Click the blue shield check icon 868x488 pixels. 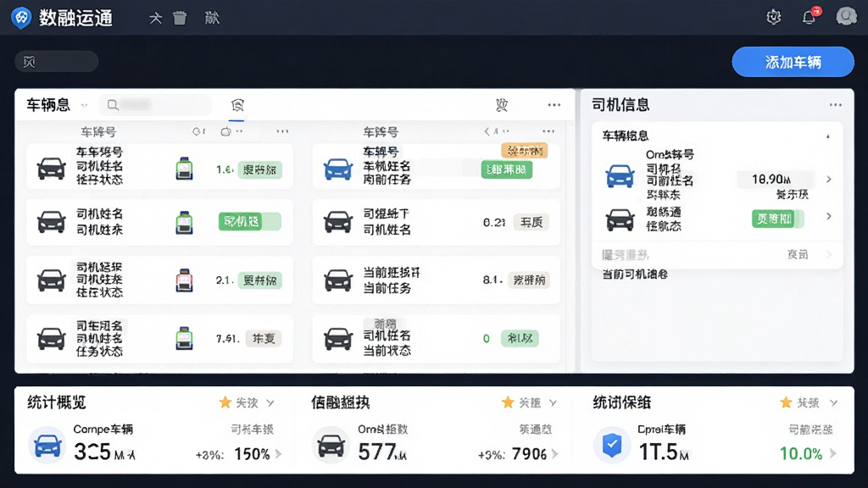[612, 445]
